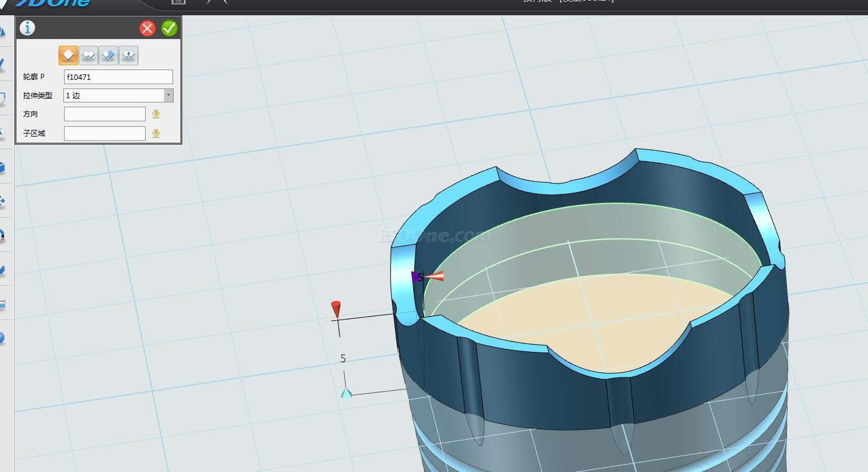
Task: Click the magnet tool in left sidebar
Action: coord(2,235)
